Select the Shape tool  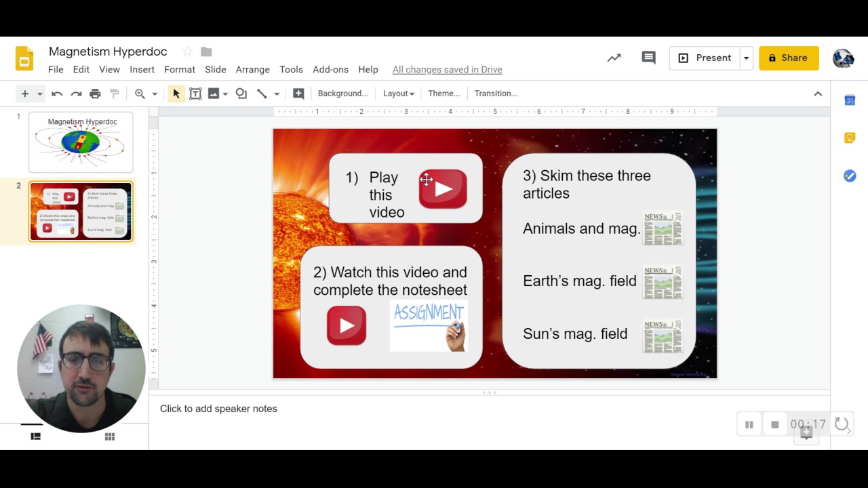pos(241,94)
